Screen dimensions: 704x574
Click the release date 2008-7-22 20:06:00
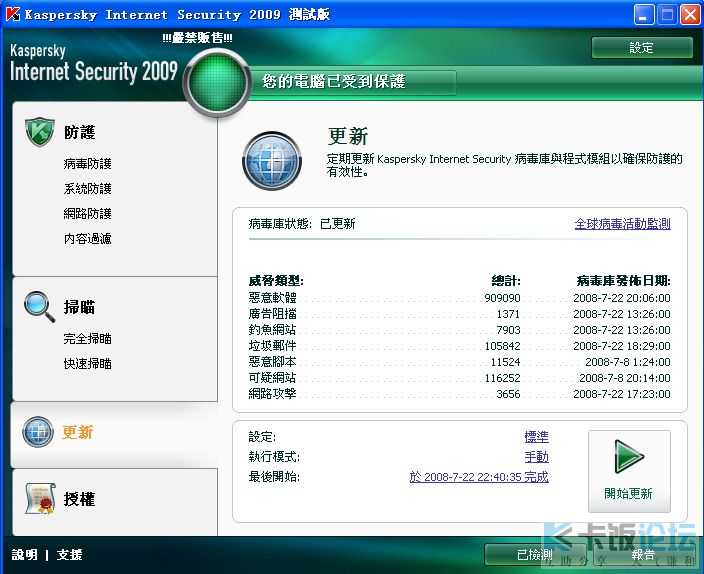click(x=622, y=298)
